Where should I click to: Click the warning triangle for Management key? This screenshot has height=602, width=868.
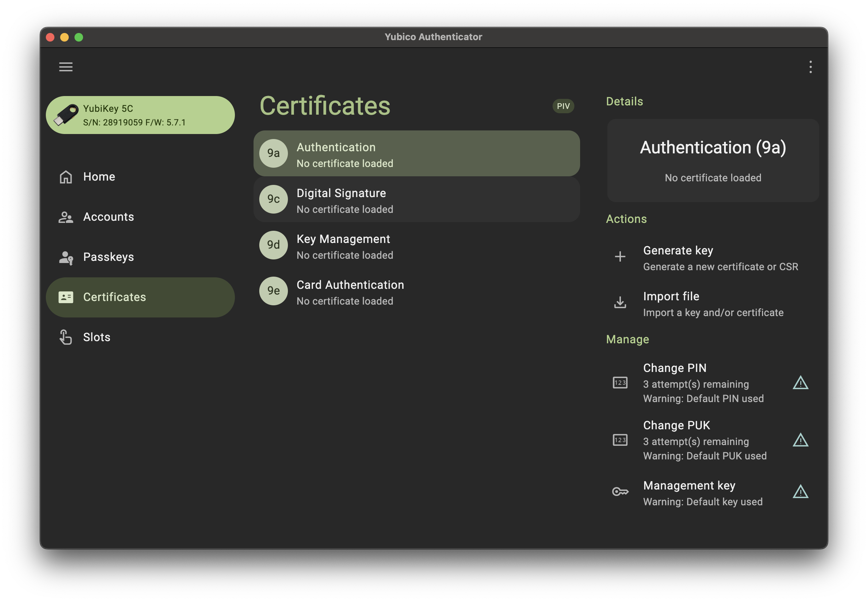(800, 492)
